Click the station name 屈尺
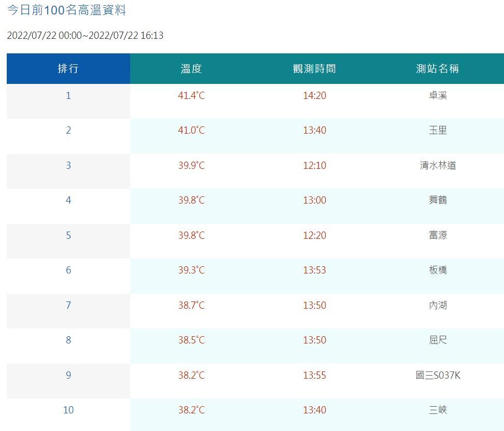The height and width of the screenshot is (431, 504). click(x=438, y=340)
